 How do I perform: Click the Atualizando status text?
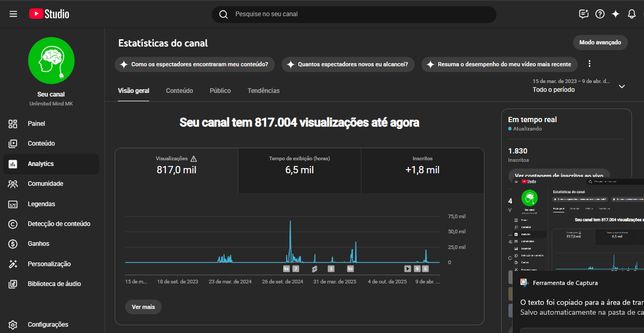pyautogui.click(x=528, y=128)
